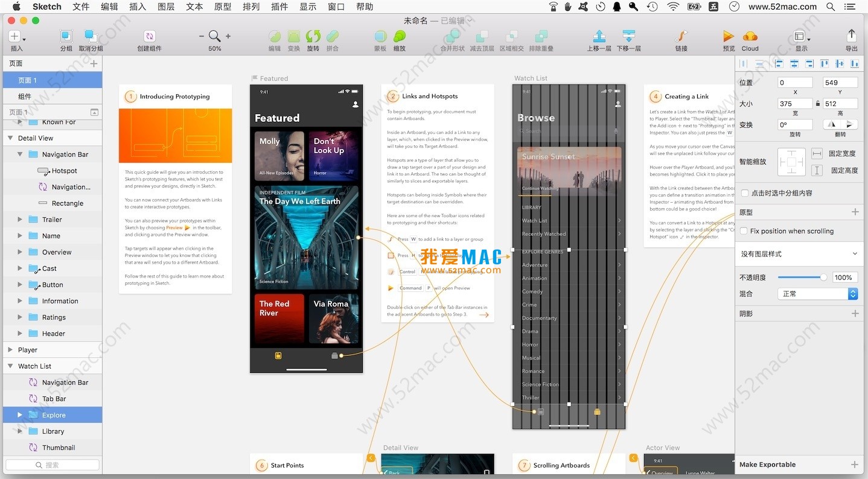Zoom out with the minus button
The height and width of the screenshot is (479, 868).
202,37
